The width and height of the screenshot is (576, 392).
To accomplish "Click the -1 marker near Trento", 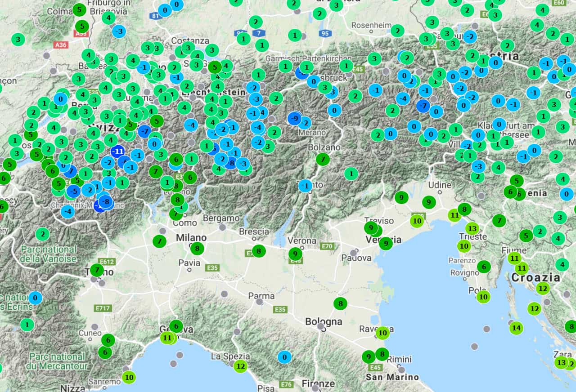I will (305, 185).
